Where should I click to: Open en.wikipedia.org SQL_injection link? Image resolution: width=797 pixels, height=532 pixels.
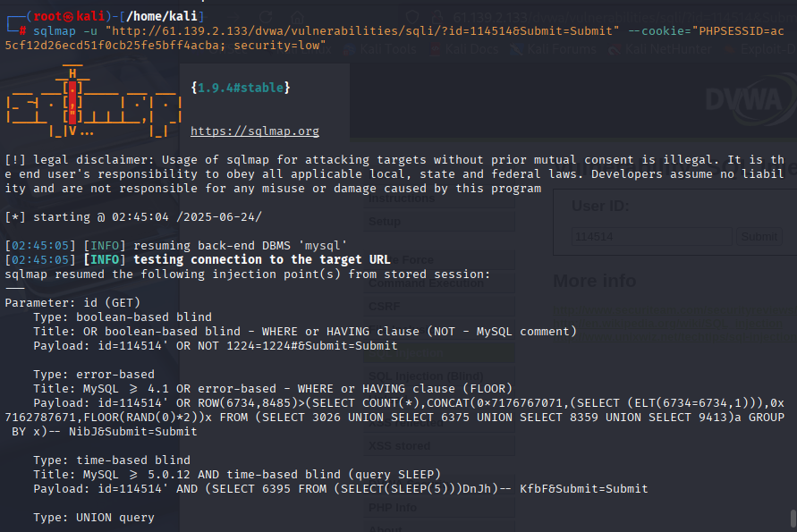(x=668, y=323)
